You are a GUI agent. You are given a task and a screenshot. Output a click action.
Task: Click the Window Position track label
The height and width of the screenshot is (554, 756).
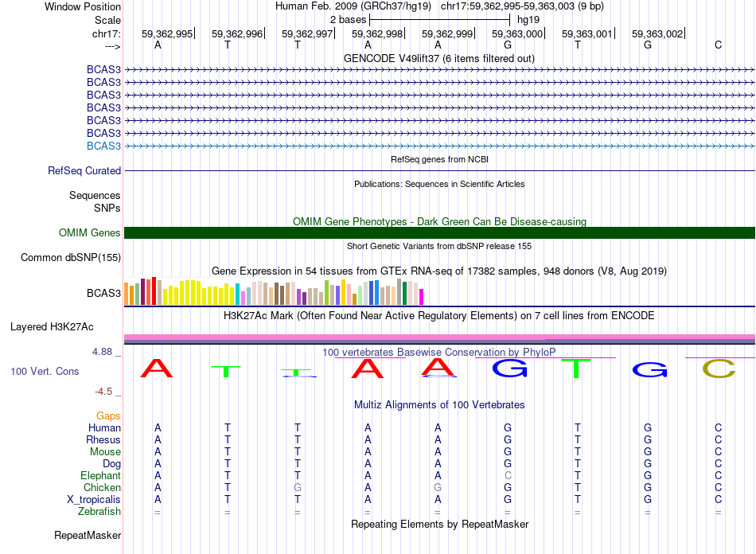pos(83,6)
